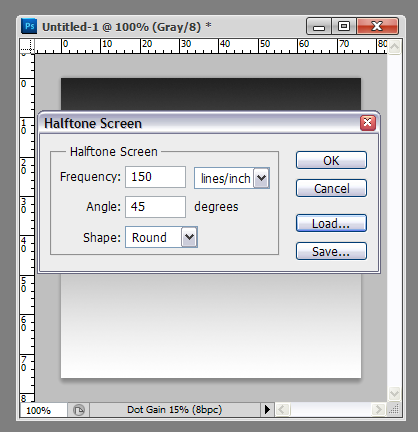The width and height of the screenshot is (418, 432).
Task: Close the Halftone Screen dialog
Action: 368,123
